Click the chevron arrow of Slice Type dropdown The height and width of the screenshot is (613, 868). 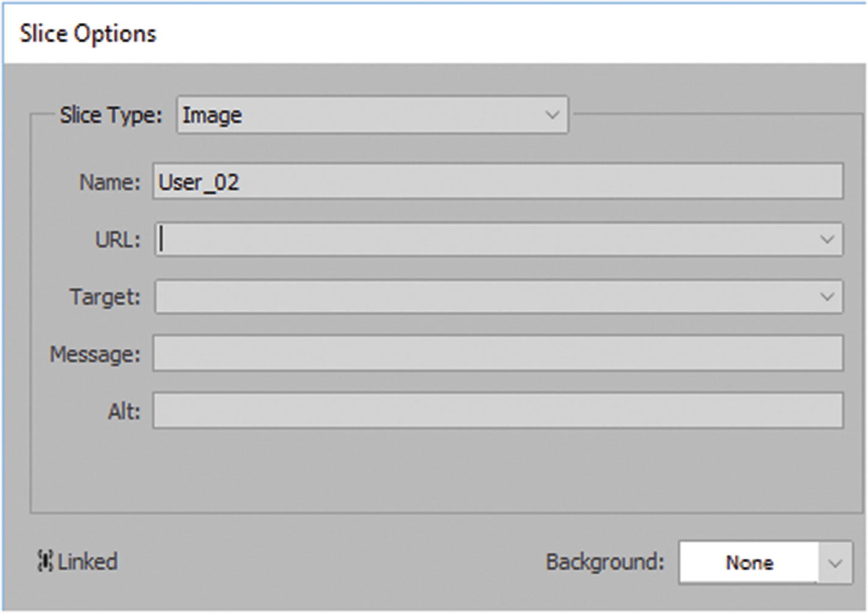[x=552, y=115]
